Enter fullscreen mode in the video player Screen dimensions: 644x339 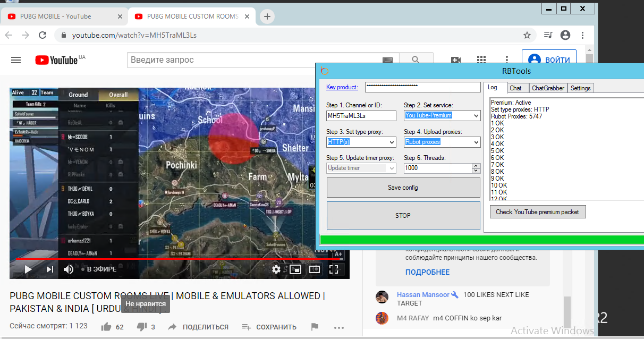coord(334,269)
